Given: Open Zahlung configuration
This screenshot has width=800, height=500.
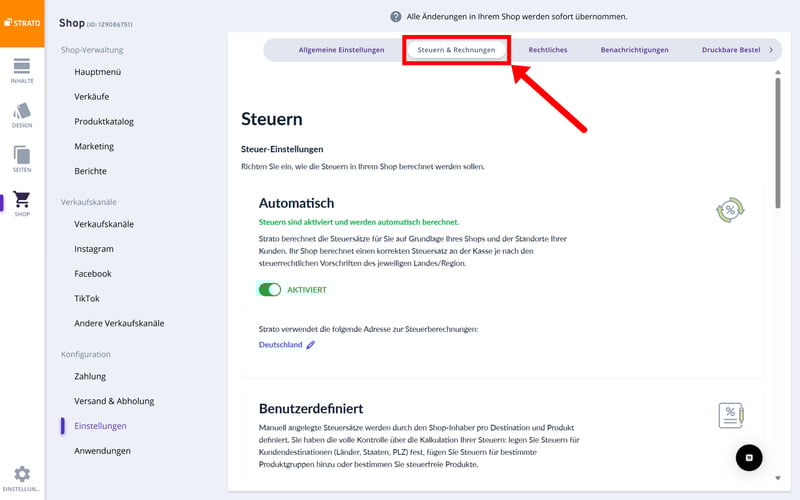Looking at the screenshot, I should 90,377.
